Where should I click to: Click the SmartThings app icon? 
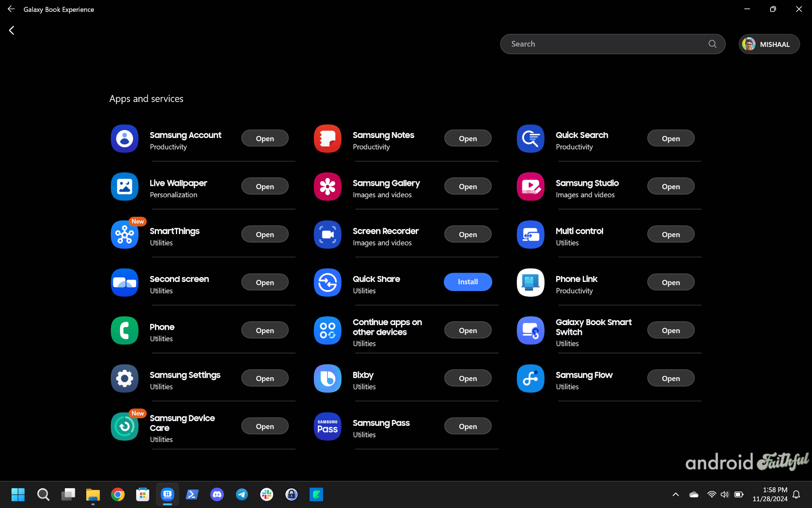click(x=124, y=235)
